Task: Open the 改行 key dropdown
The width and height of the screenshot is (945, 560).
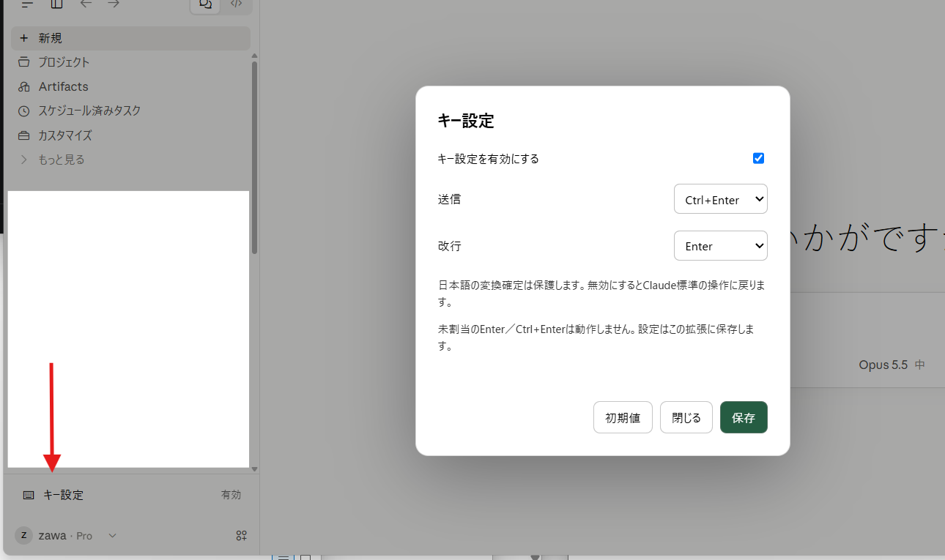Action: click(x=721, y=246)
